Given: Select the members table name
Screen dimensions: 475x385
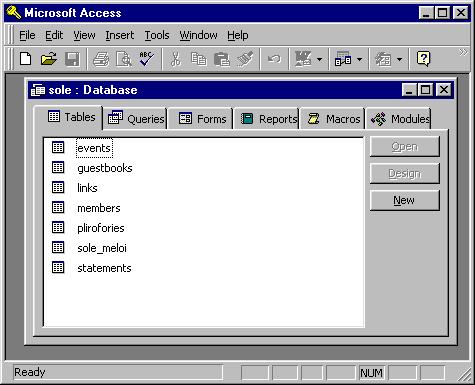Looking at the screenshot, I should tap(99, 208).
